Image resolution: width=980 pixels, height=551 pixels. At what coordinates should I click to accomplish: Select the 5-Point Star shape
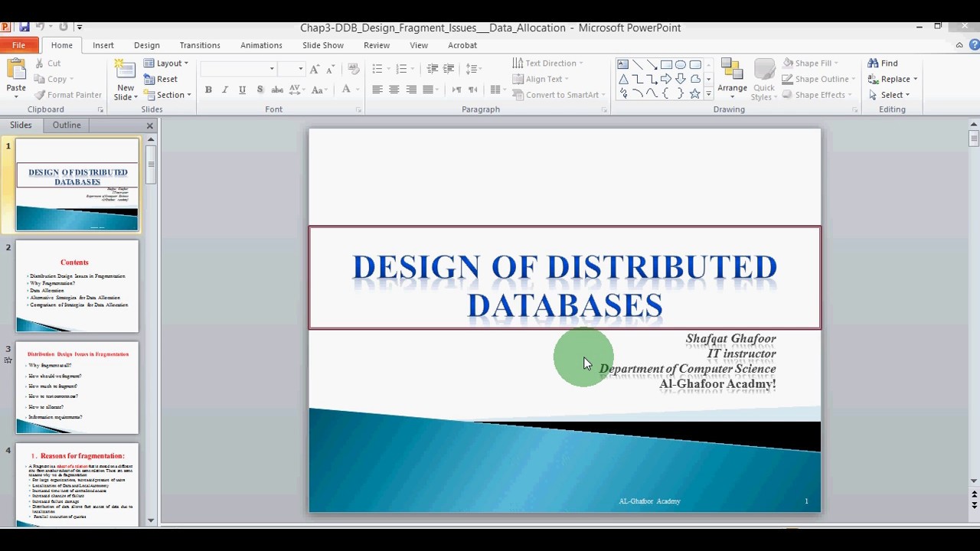click(694, 93)
